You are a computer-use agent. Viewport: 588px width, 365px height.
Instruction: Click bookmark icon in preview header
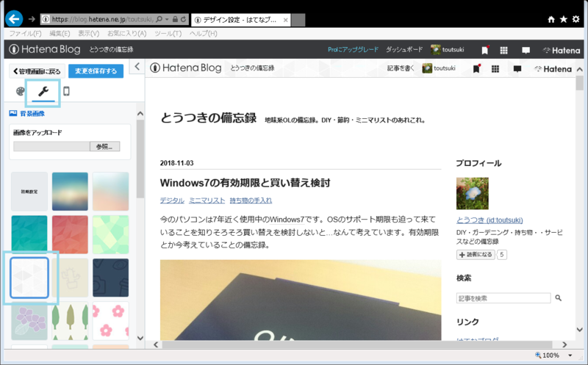click(476, 68)
